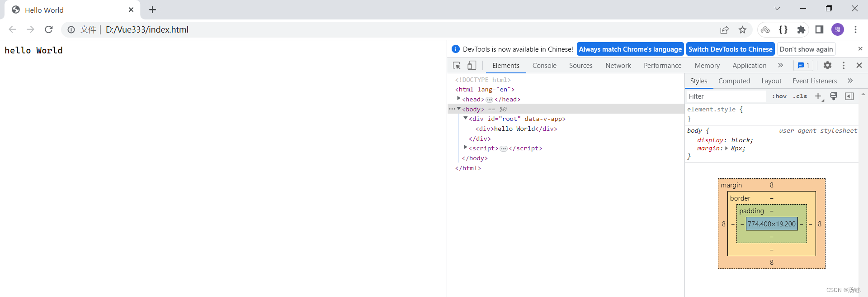Viewport: 868px width, 297px height.
Task: Click Always match Chrome's language
Action: pyautogui.click(x=630, y=49)
